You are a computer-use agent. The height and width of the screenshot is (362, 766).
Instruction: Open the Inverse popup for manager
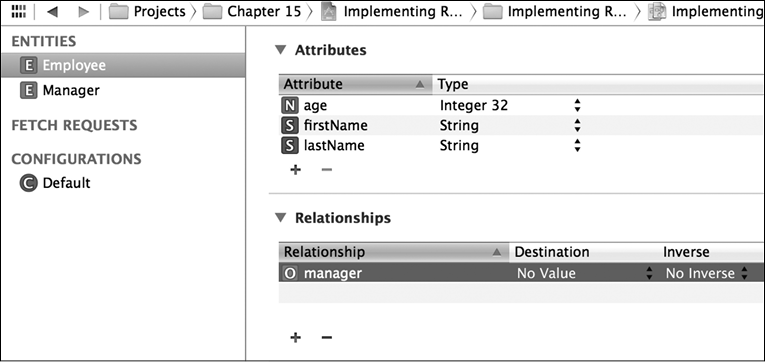707,274
